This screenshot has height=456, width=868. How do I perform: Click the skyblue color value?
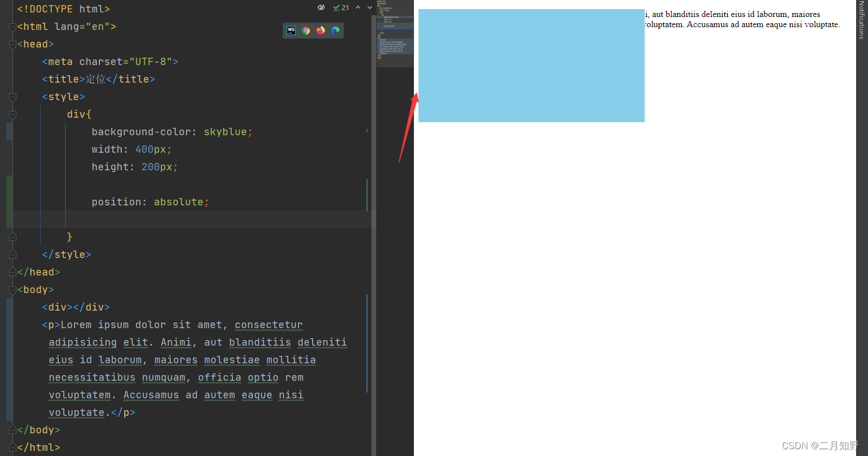point(225,132)
